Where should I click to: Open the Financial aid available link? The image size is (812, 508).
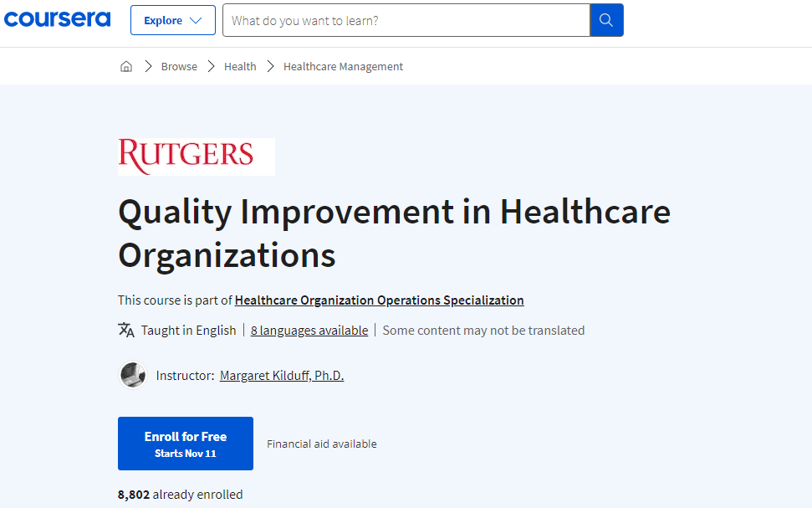[321, 444]
